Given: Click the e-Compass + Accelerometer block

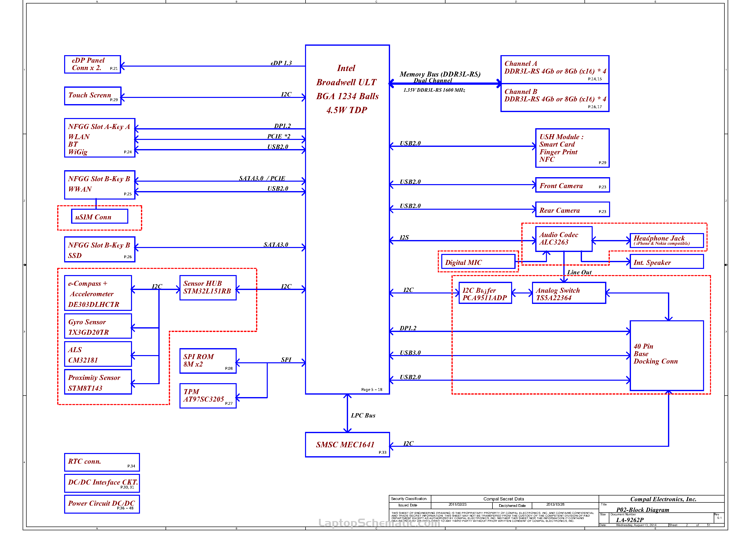Looking at the screenshot, I should click(98, 293).
